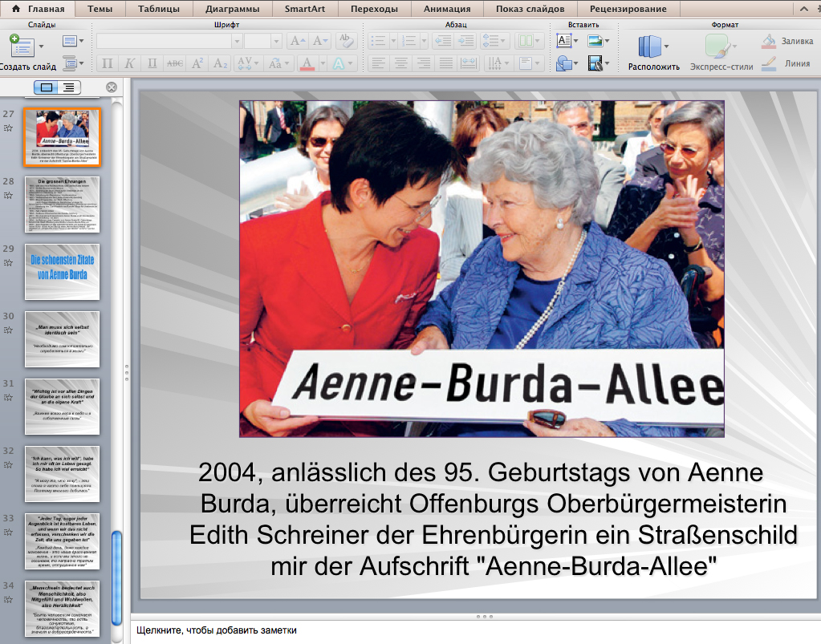Open the slide section icon menu

pyautogui.click(x=73, y=63)
